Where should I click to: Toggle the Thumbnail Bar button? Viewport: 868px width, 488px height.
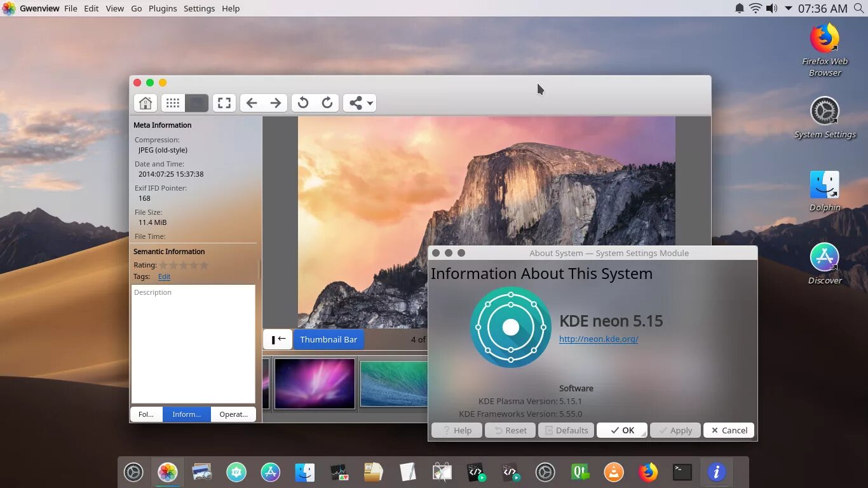tap(329, 339)
